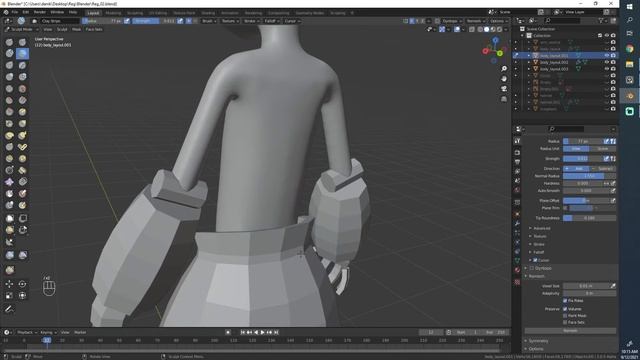Click the viewport zoom magnifier icon
This screenshot has width=640, height=360.
point(504,69)
